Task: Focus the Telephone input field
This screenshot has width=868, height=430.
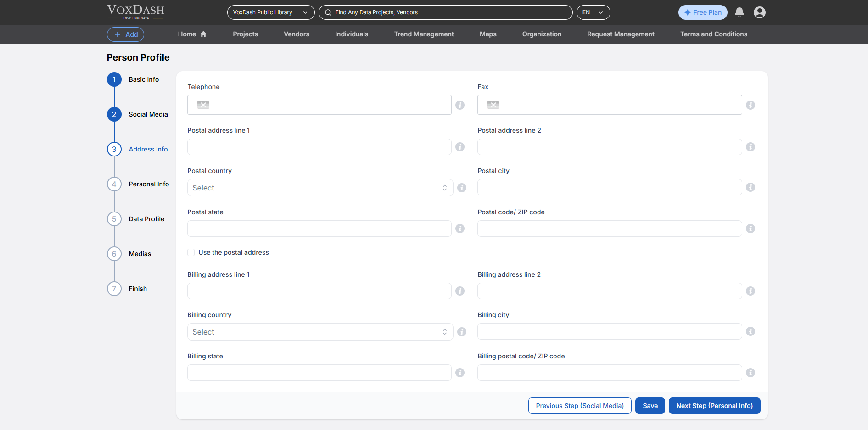Action: [319, 105]
